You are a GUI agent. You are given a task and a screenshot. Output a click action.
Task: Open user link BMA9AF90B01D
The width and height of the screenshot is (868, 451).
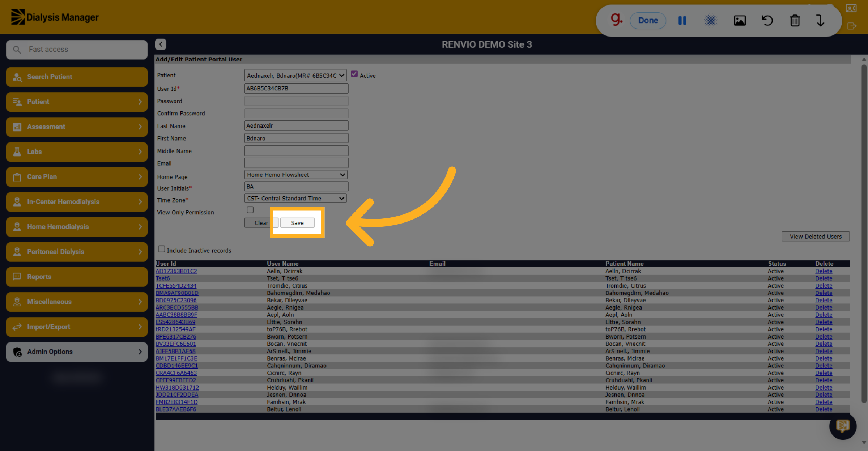tap(177, 293)
